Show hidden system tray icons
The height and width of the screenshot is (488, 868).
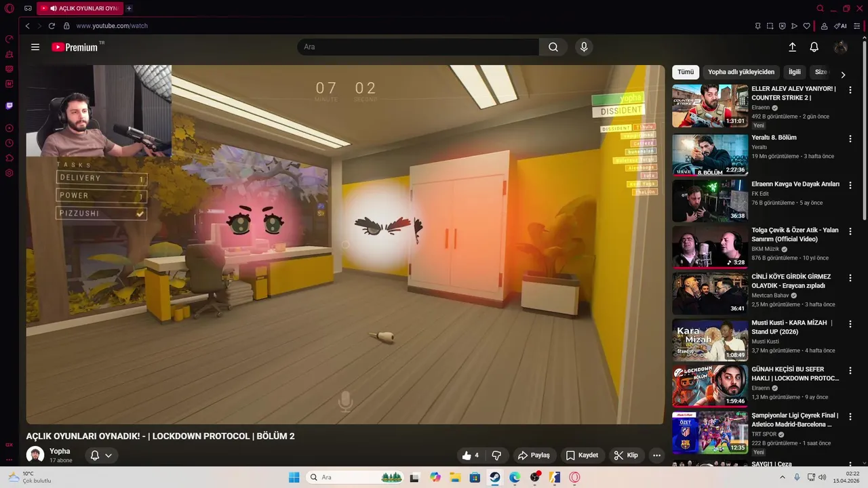point(783,477)
